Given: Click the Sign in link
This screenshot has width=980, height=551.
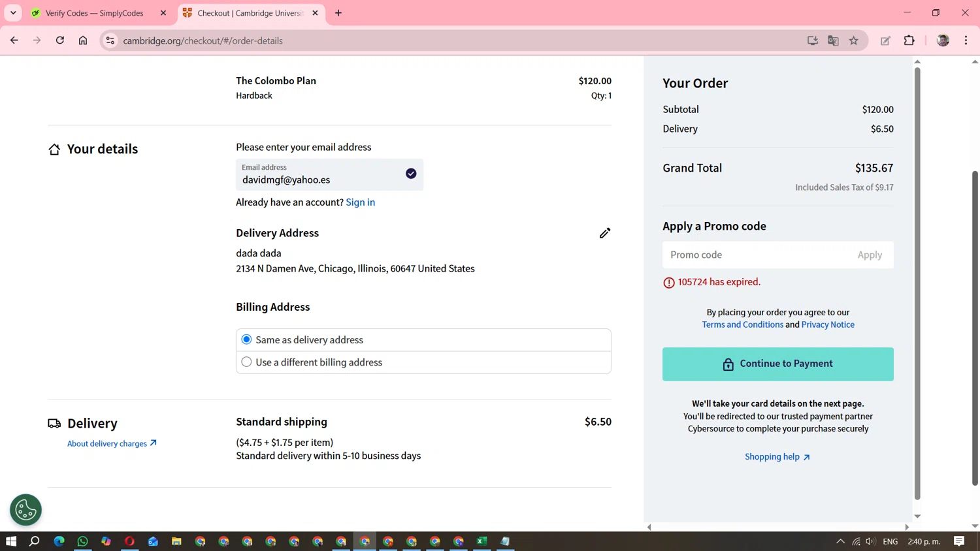Looking at the screenshot, I should pyautogui.click(x=360, y=202).
